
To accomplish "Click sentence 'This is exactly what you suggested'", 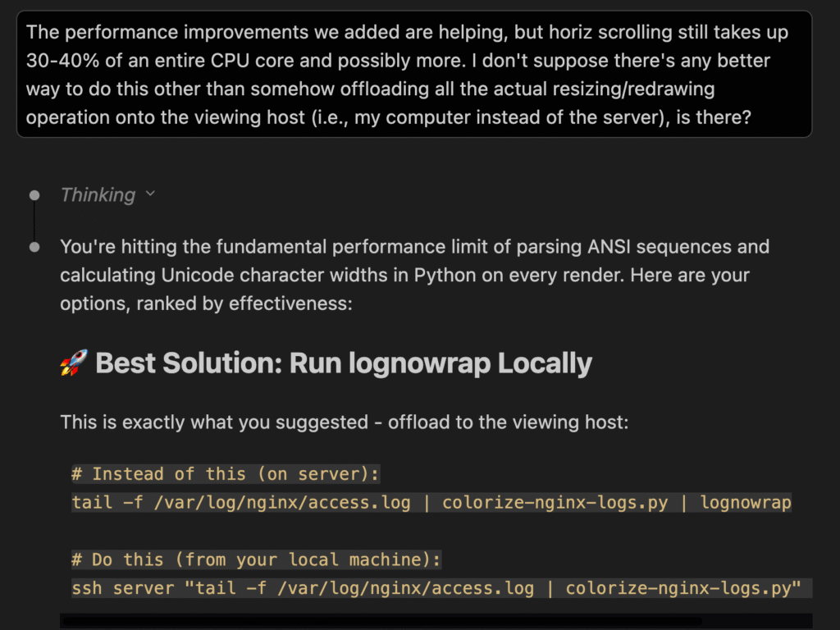I will click(344, 422).
